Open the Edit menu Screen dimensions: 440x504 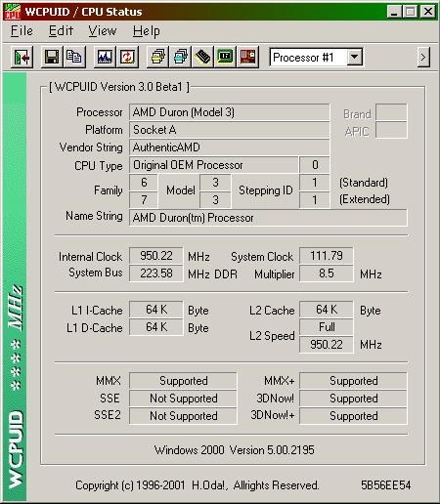(61, 31)
